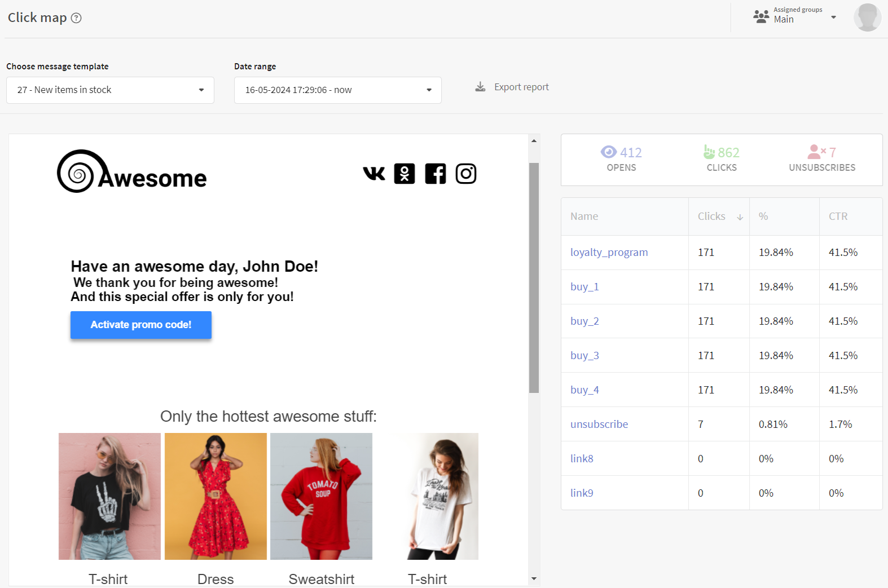
Task: Open the buy_2 link
Action: pyautogui.click(x=584, y=321)
